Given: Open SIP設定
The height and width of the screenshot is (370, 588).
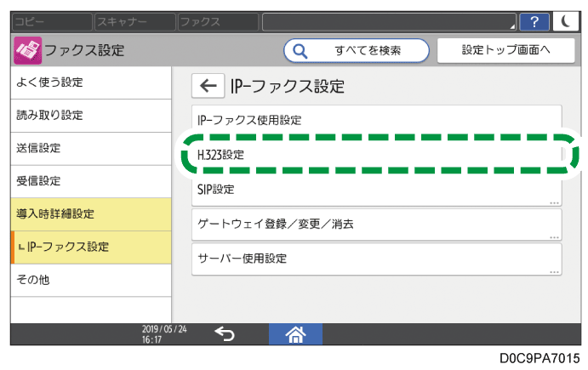Looking at the screenshot, I should pyautogui.click(x=376, y=190).
